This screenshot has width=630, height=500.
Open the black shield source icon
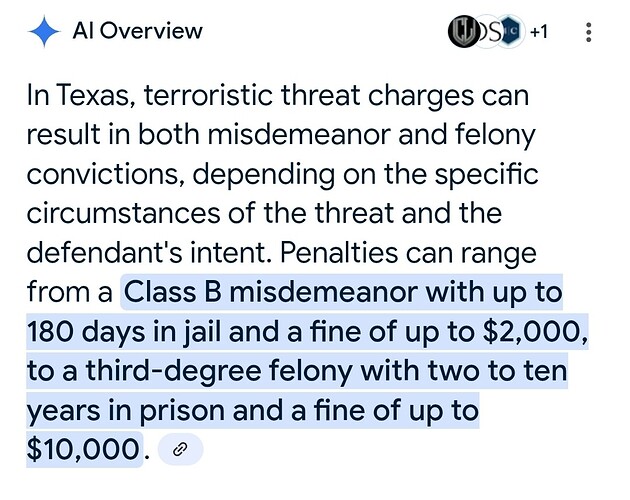click(463, 31)
